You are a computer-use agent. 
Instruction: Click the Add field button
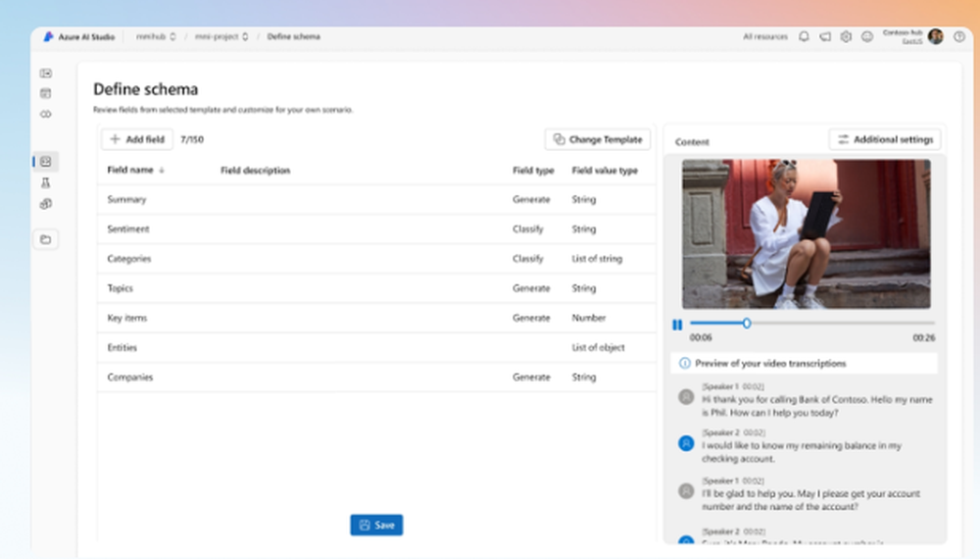tap(137, 139)
